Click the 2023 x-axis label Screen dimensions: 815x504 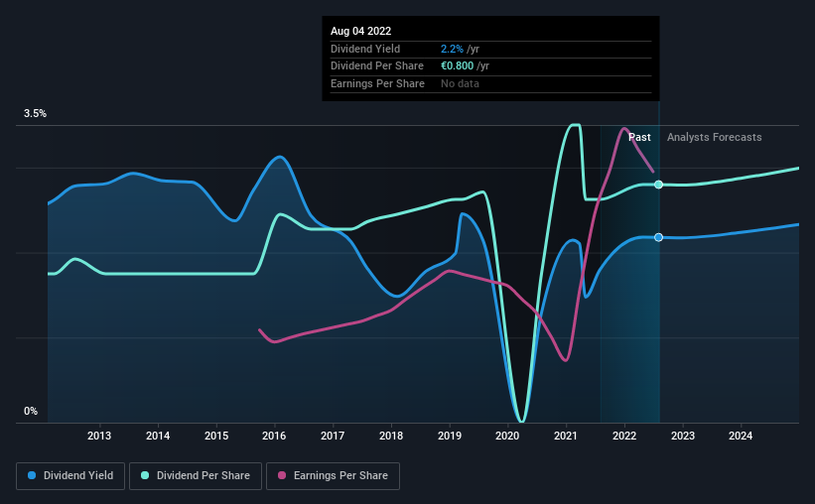pos(682,436)
